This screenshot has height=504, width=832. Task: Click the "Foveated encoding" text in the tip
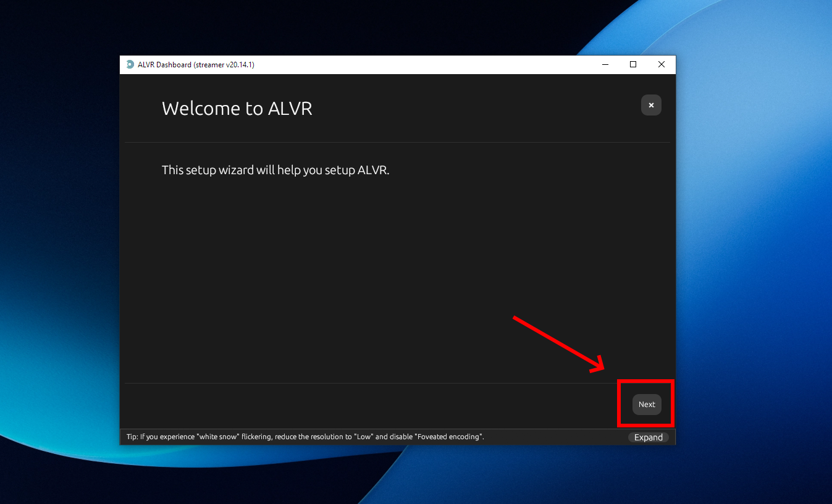[449, 437]
